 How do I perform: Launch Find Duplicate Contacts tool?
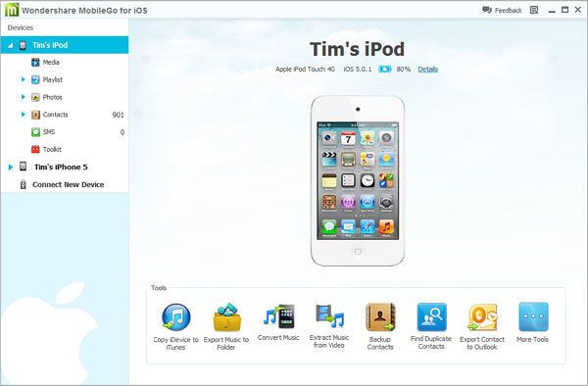point(431,326)
